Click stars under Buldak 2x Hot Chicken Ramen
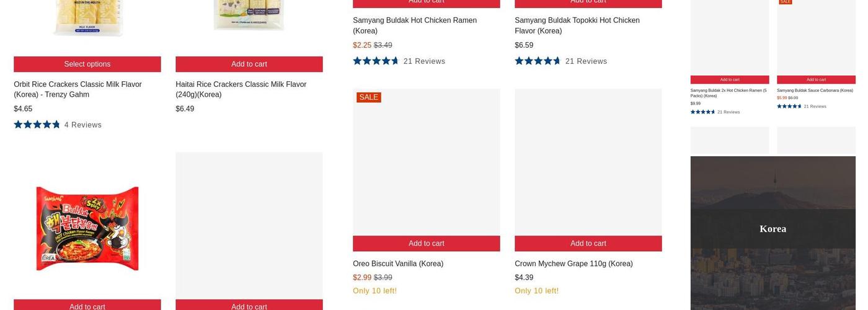This screenshot has width=868, height=310. pos(702,112)
